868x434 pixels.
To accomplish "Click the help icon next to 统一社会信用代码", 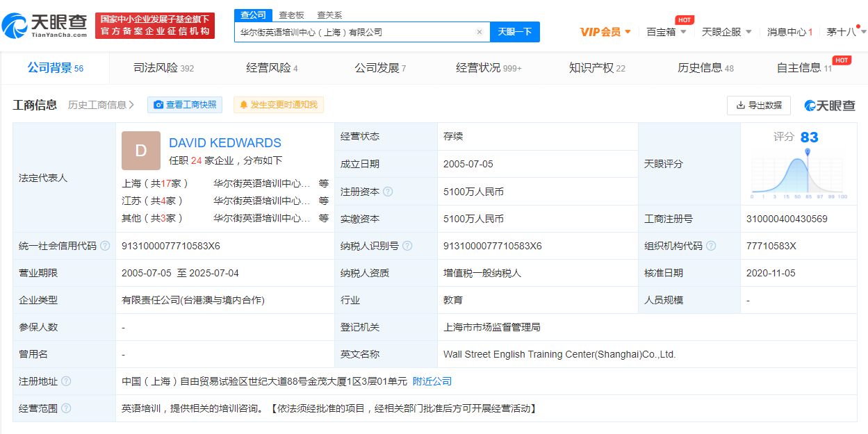I will (105, 246).
